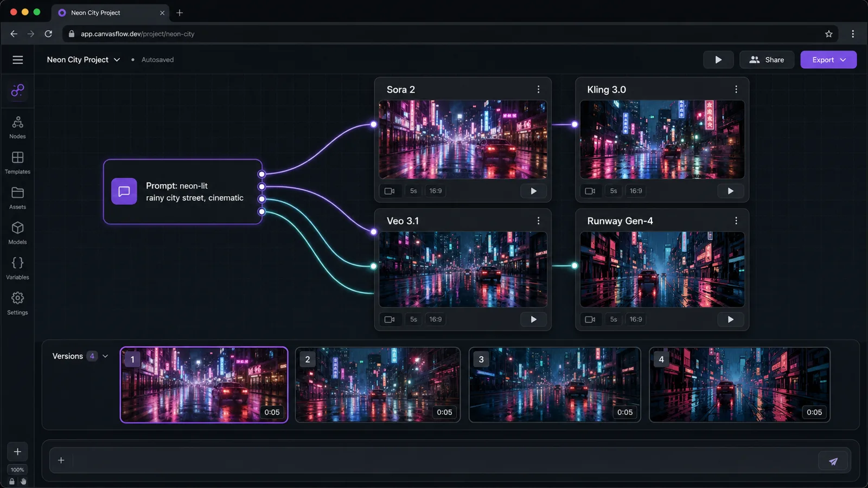Image resolution: width=868 pixels, height=488 pixels.
Task: Open the Assets folder panel
Action: (x=17, y=198)
